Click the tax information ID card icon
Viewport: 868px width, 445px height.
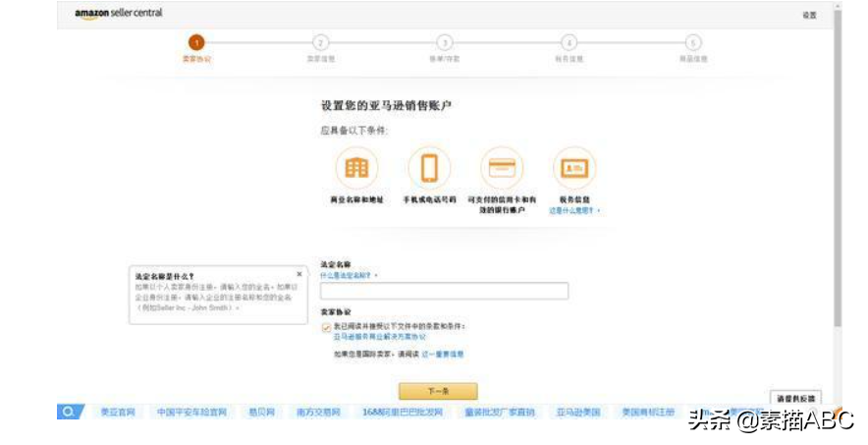pyautogui.click(x=574, y=168)
